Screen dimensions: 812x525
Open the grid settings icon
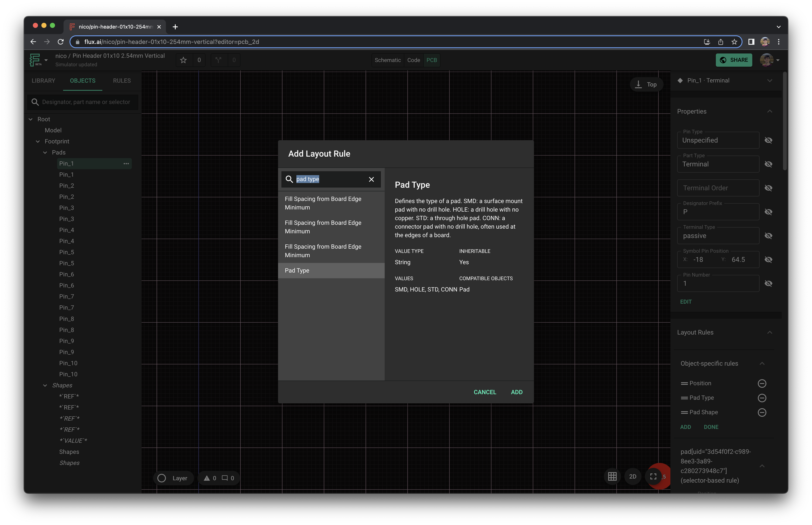612,476
